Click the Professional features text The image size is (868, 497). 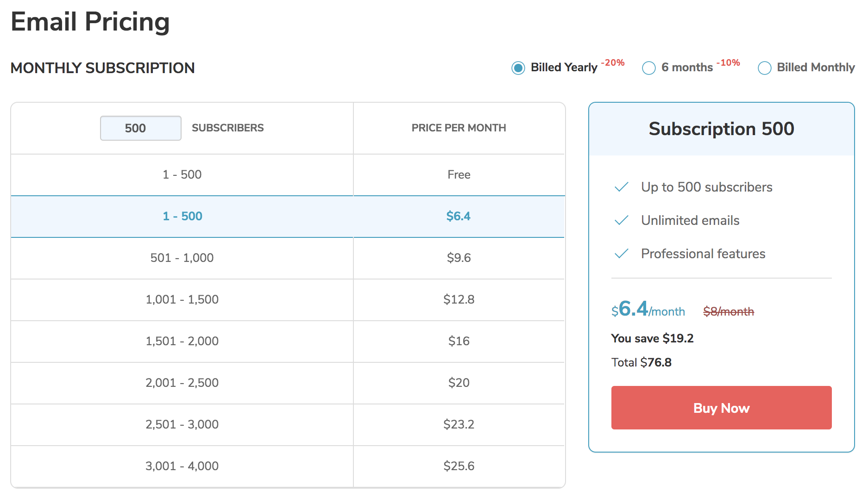pyautogui.click(x=703, y=254)
